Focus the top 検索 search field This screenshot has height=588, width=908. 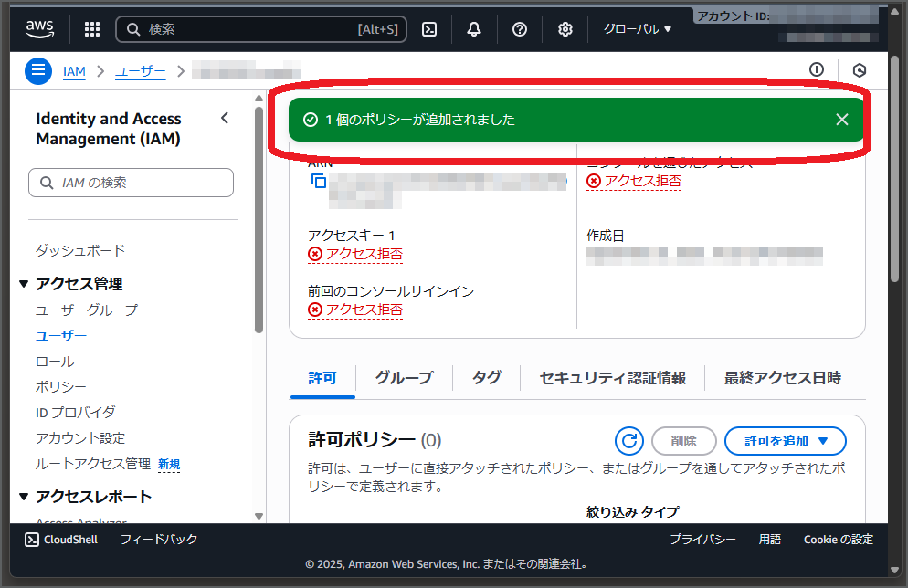pyautogui.click(x=261, y=29)
